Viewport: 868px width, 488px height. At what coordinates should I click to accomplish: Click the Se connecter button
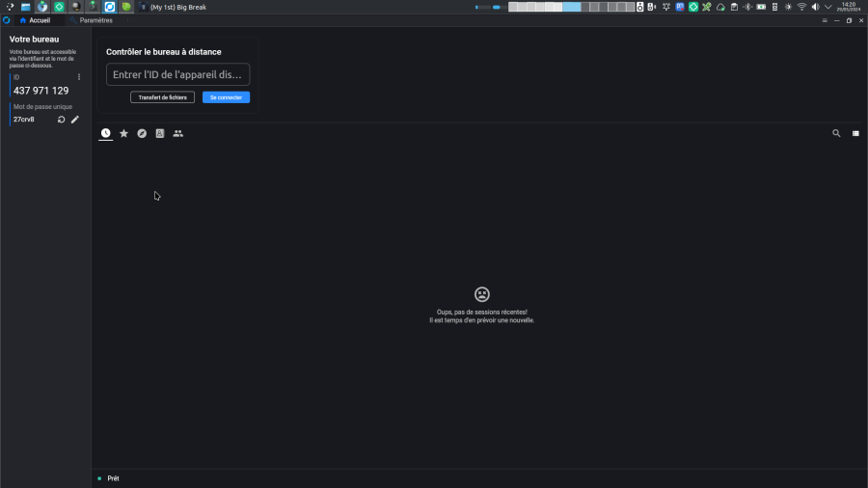226,97
